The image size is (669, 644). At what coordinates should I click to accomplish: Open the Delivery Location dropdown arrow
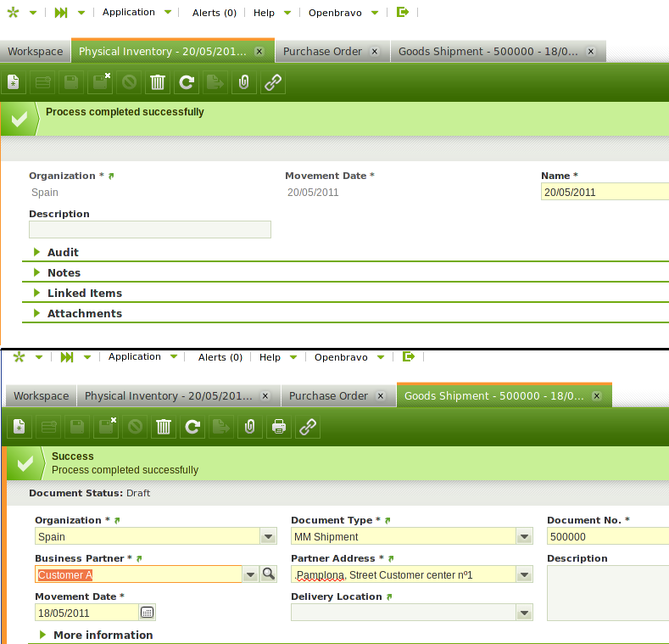[525, 613]
